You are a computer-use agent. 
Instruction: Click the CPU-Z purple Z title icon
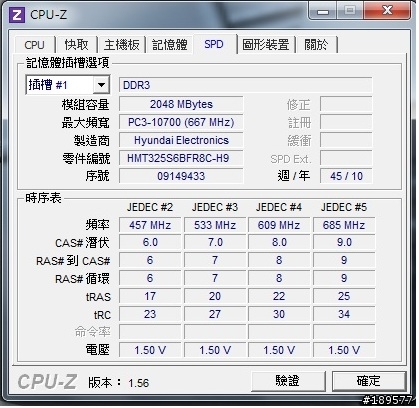pos(17,15)
